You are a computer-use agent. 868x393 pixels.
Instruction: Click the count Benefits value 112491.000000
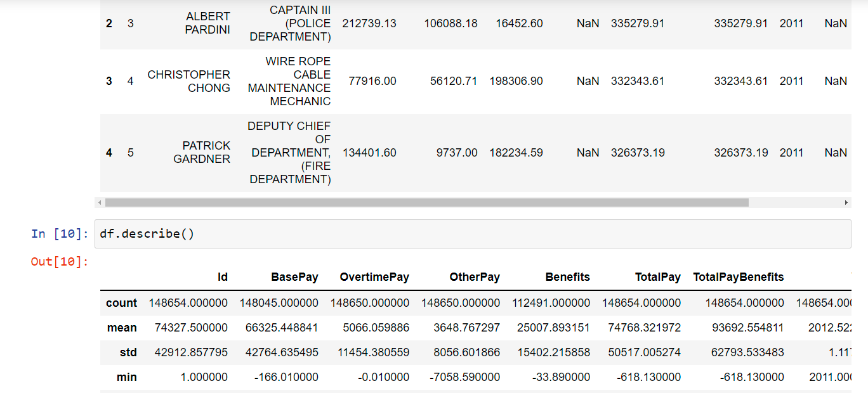[x=551, y=303]
